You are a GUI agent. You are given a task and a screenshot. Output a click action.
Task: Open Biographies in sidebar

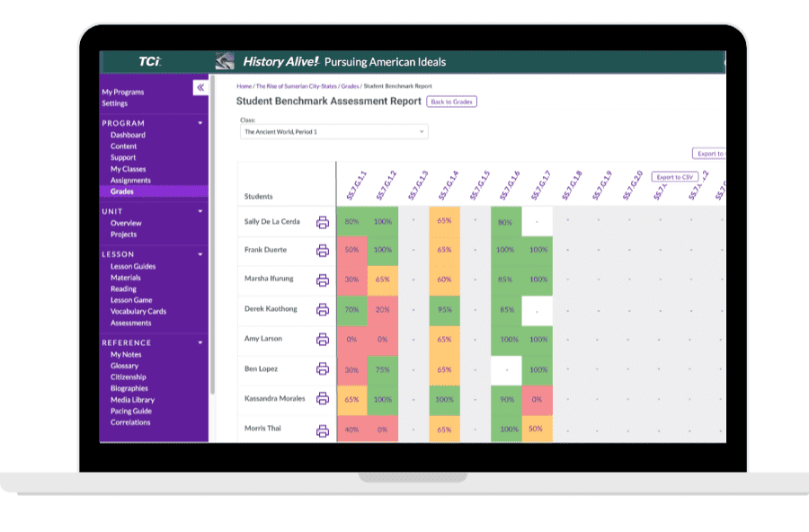coord(129,388)
